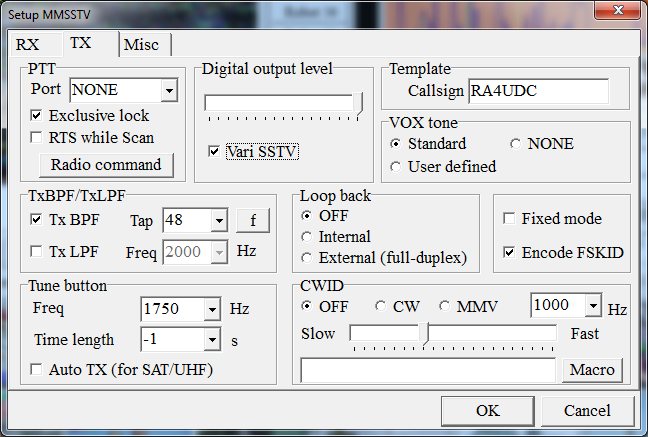Click the Template Callsign input field
The image size is (648, 437).
pos(537,91)
